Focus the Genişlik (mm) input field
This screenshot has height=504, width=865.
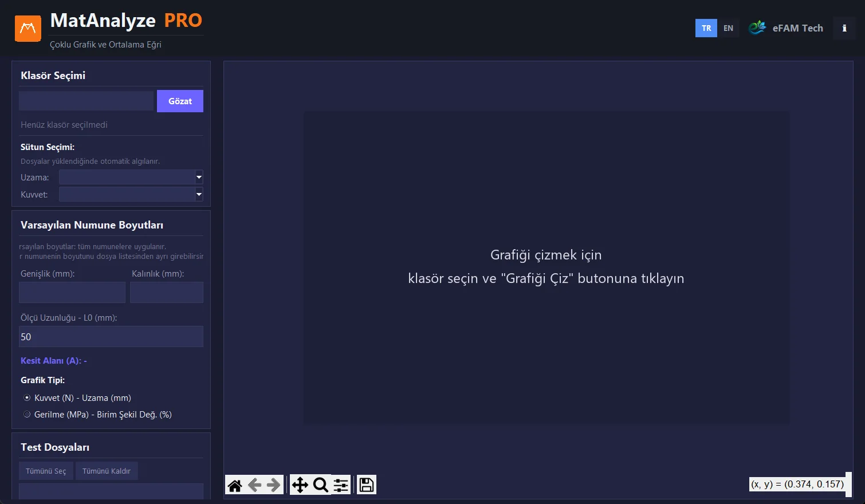pos(72,292)
